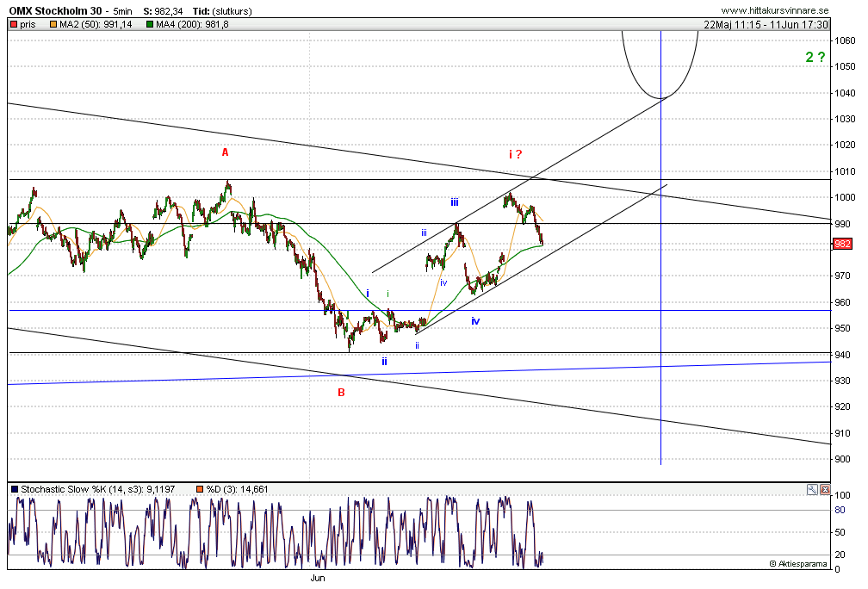Click the Tid: (slutkurs) label
The height and width of the screenshot is (589, 868).
222,12
